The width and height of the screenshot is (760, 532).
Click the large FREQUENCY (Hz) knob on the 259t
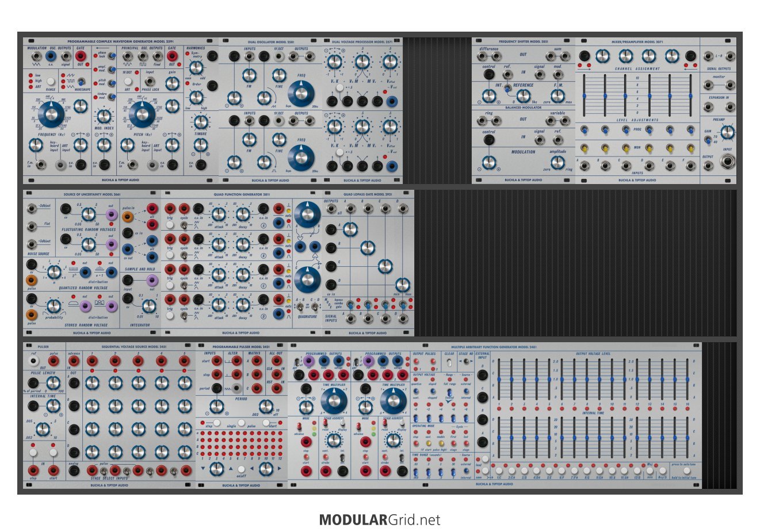point(52,115)
